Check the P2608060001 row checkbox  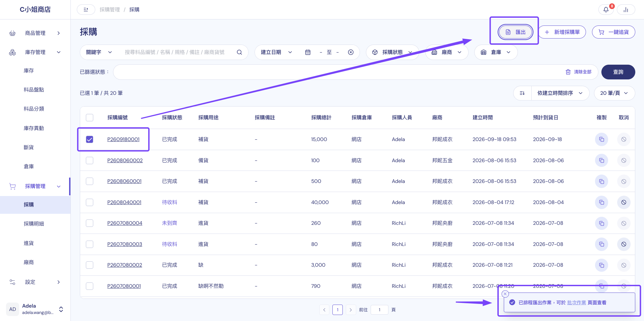(x=90, y=181)
